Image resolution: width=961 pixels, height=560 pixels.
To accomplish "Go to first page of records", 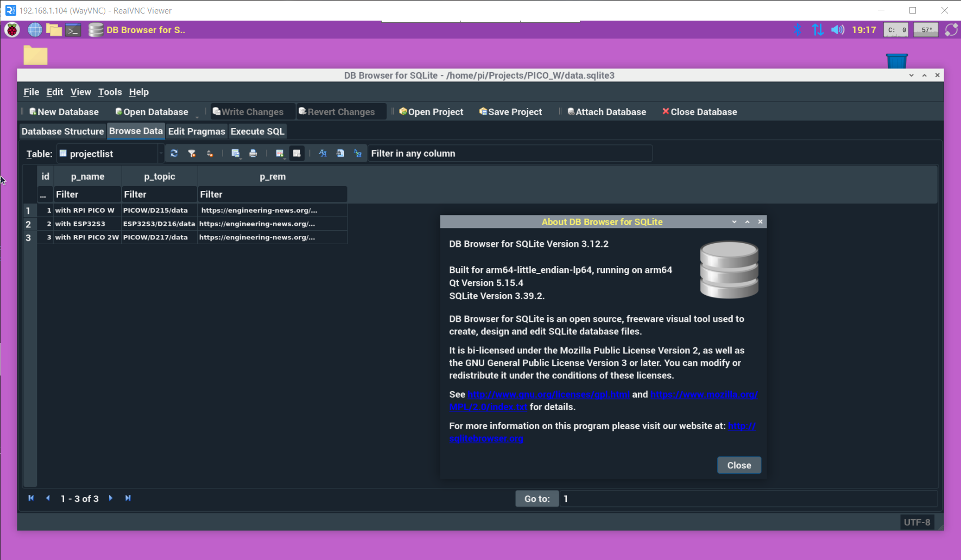I will [x=31, y=498].
